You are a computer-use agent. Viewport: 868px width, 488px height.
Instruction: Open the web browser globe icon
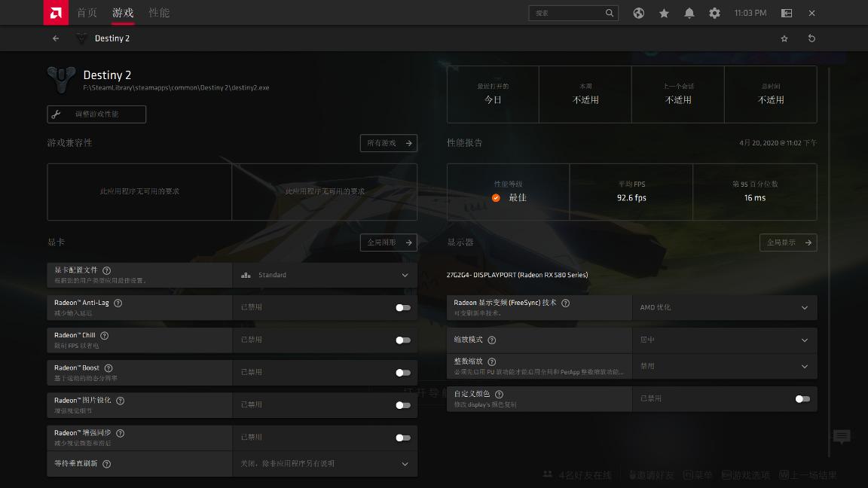638,13
